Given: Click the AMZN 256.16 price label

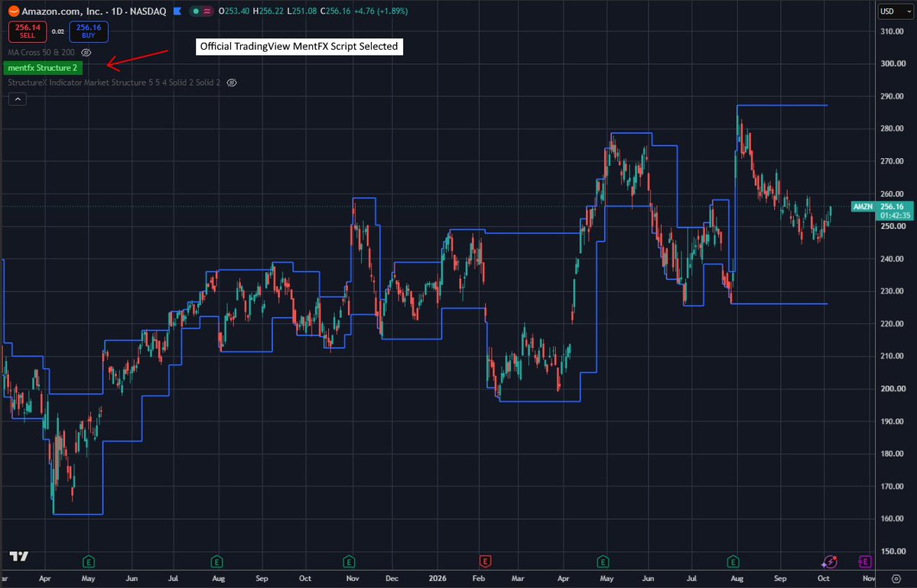Looking at the screenshot, I should pyautogui.click(x=882, y=207).
